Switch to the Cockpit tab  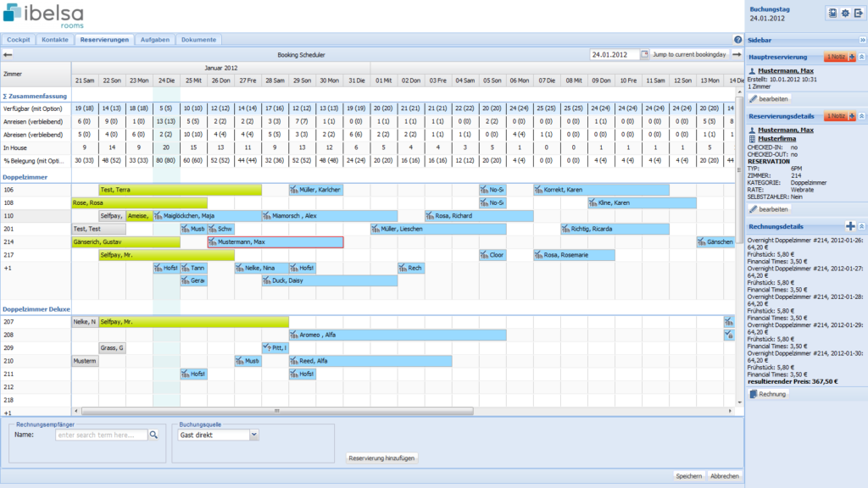click(19, 40)
